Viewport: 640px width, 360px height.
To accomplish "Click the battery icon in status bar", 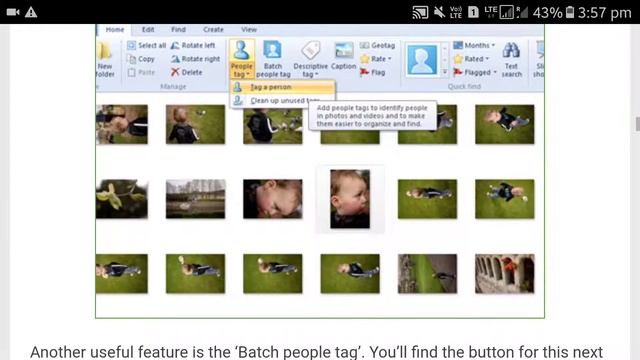I will point(570,13).
